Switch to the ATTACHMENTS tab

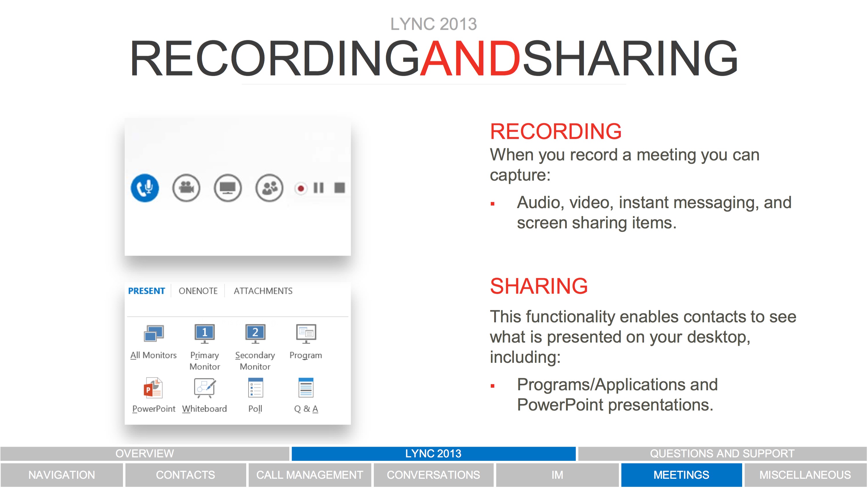tap(263, 291)
